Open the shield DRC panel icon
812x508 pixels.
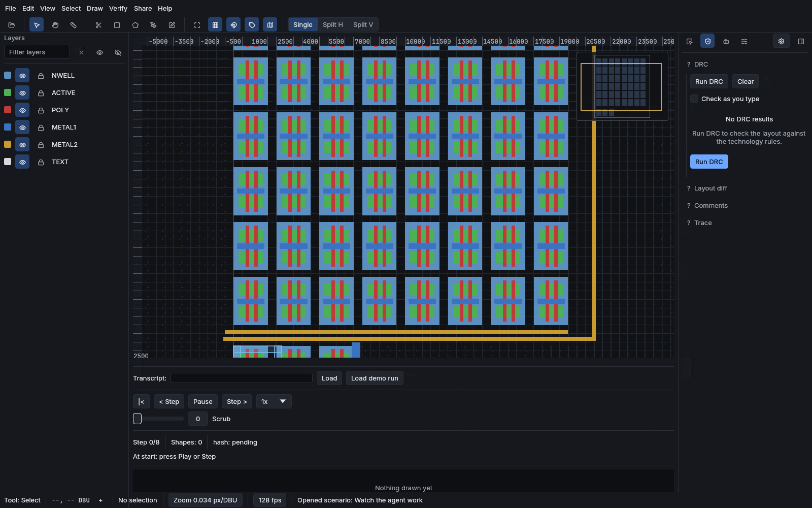click(707, 41)
